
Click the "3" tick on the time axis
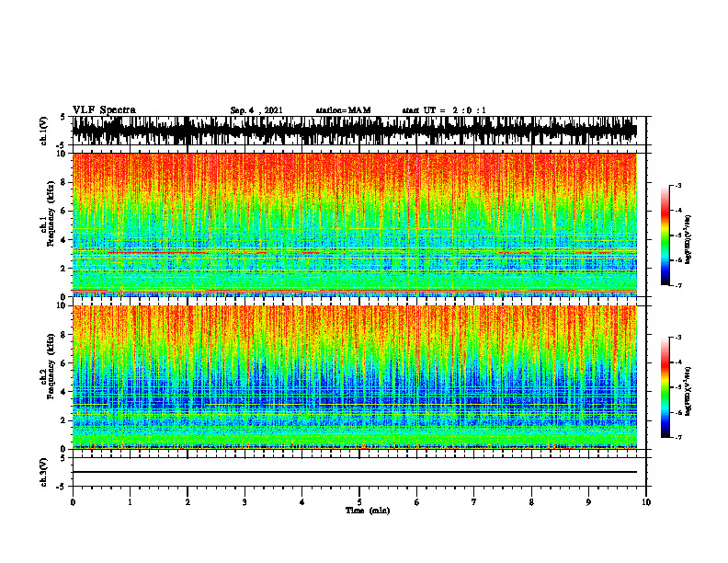tap(245, 502)
